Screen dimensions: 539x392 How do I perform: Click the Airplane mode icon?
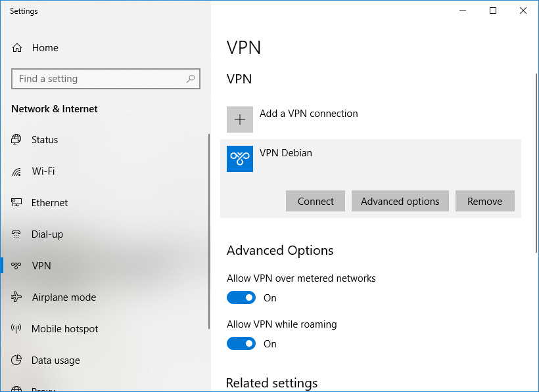point(16,297)
